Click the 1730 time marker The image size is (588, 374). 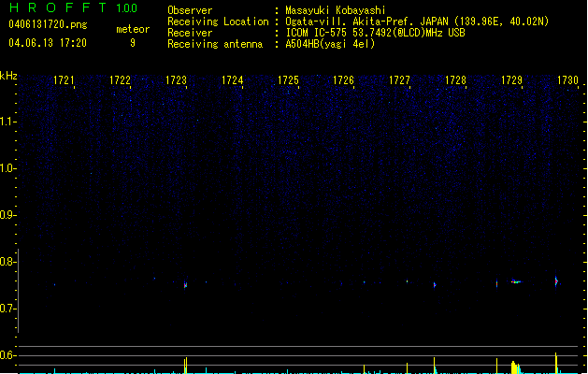click(x=567, y=80)
